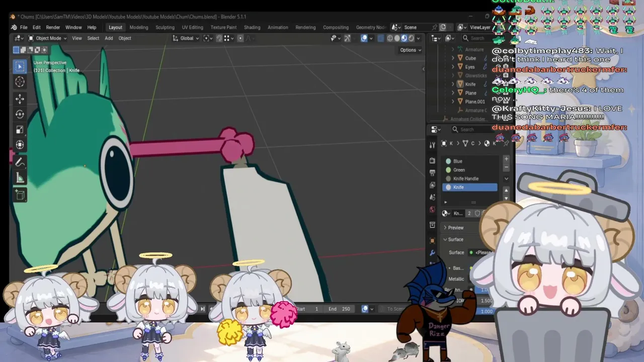Click the outliner search field

click(x=476, y=38)
